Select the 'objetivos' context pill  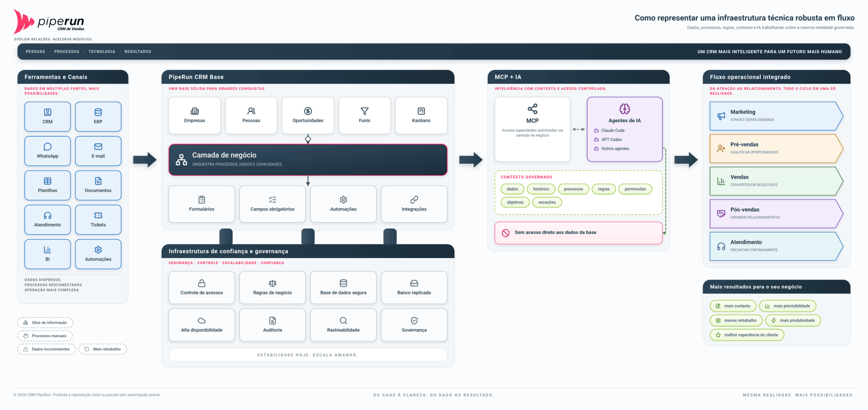(x=515, y=202)
